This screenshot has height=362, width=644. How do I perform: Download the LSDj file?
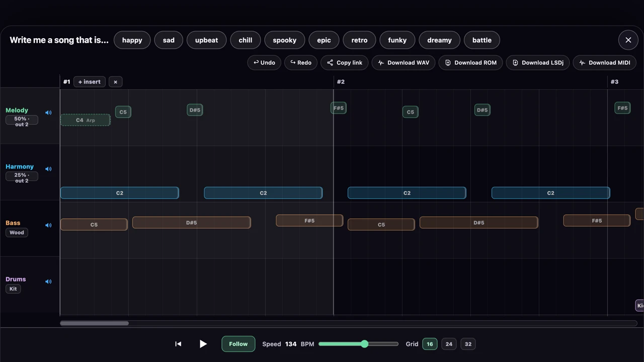(x=538, y=63)
